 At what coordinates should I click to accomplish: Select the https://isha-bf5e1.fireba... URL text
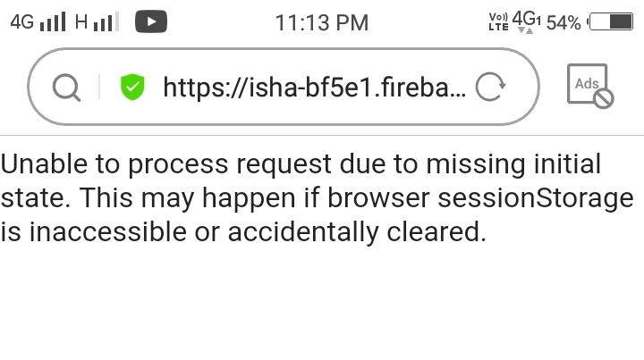(x=314, y=87)
